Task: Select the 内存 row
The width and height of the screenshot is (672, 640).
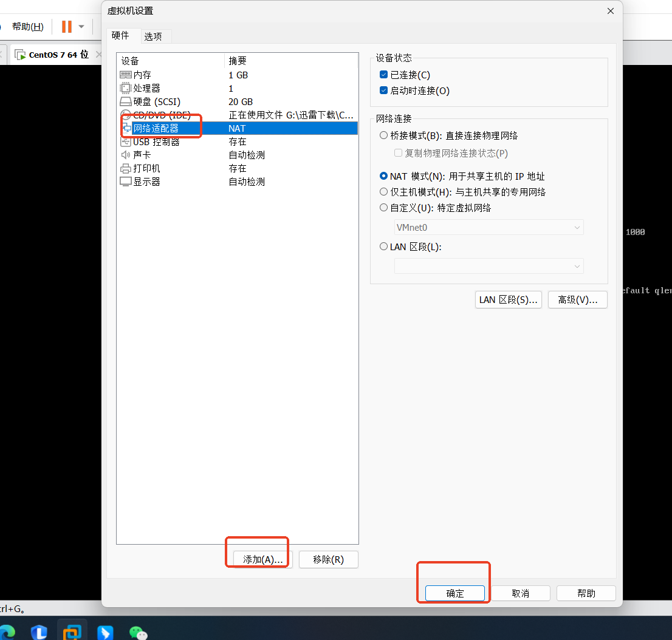Action: tap(238, 75)
